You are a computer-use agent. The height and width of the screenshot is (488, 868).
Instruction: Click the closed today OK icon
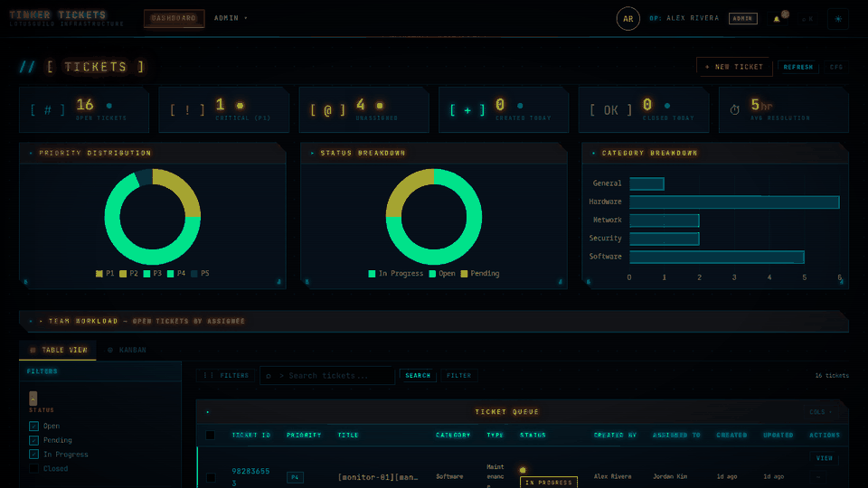610,110
